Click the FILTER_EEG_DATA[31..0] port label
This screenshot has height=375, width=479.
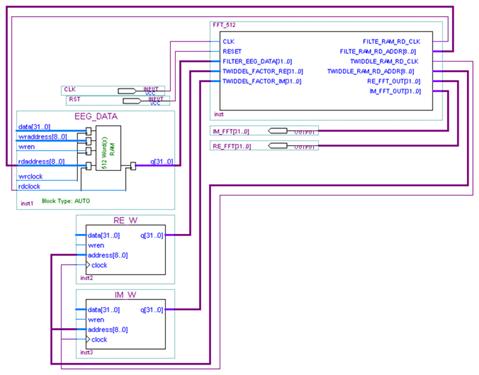[257, 61]
